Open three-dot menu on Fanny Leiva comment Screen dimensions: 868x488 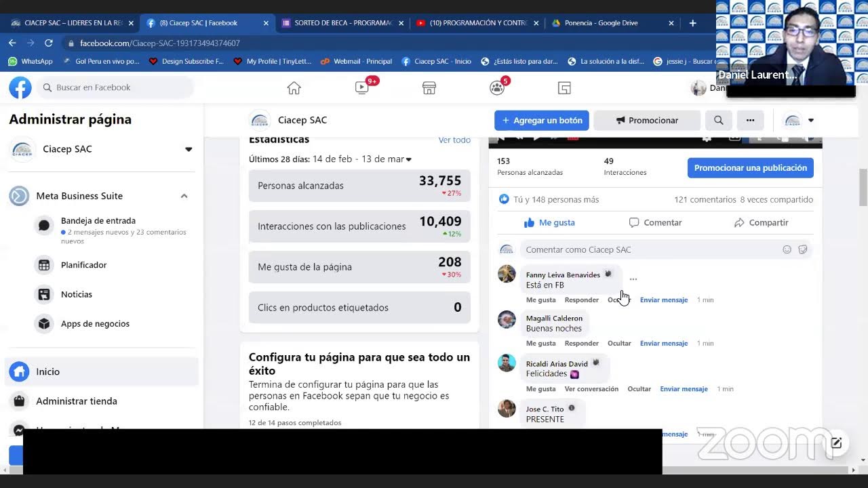tap(633, 279)
